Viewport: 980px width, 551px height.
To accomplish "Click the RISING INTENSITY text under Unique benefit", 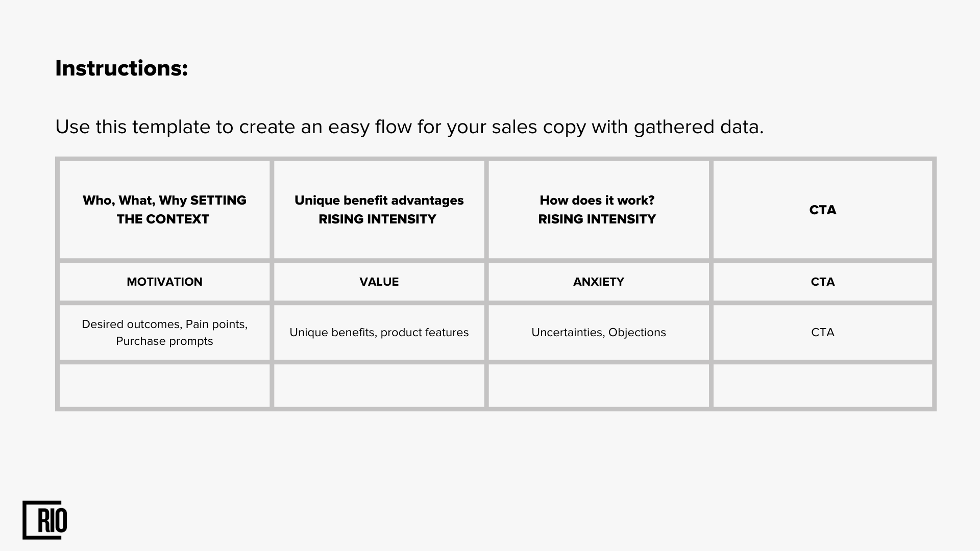I will (x=377, y=219).
